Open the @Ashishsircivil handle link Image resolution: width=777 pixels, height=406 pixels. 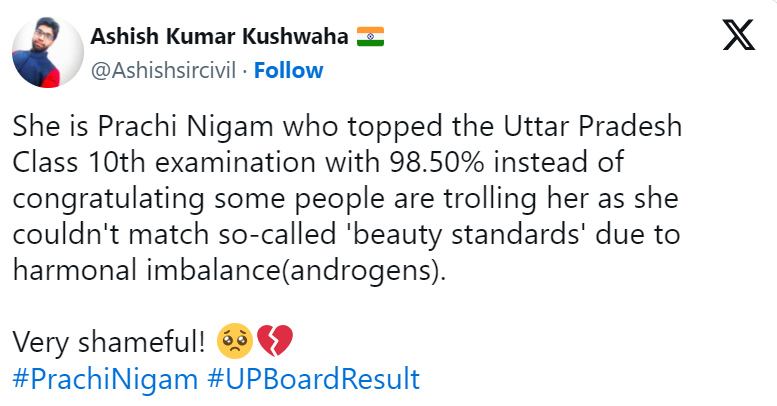click(166, 70)
